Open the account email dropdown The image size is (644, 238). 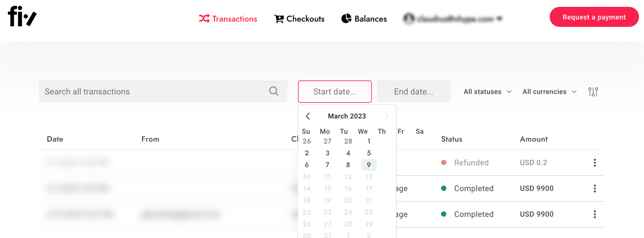coord(453,19)
